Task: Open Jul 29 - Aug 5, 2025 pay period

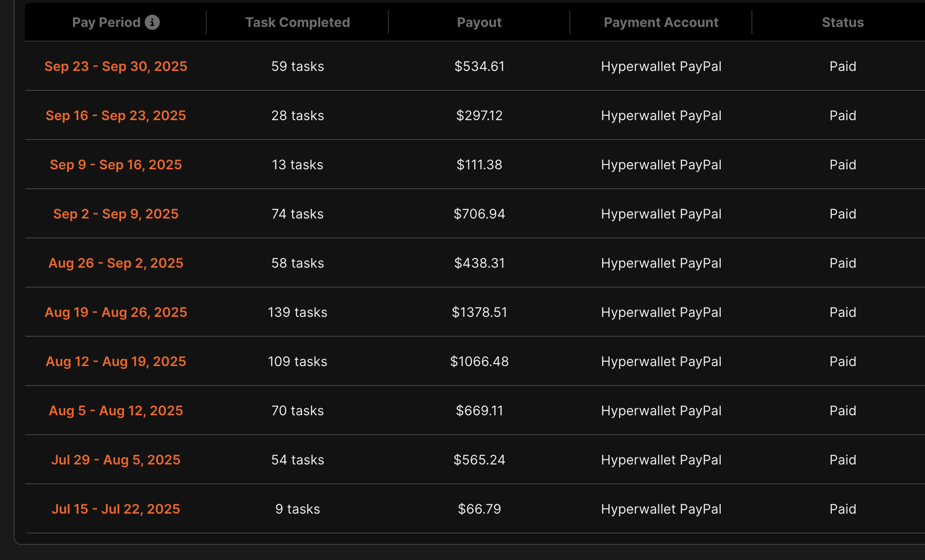Action: click(x=116, y=460)
